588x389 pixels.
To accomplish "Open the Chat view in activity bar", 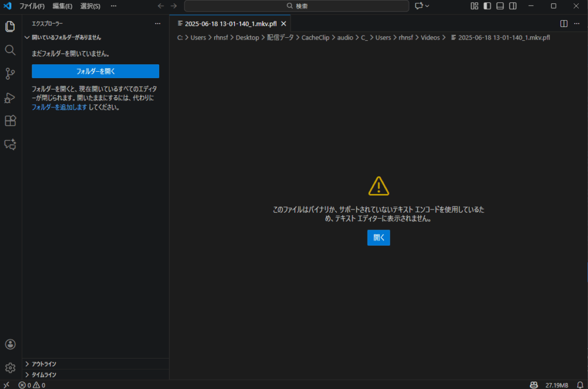I will point(10,145).
